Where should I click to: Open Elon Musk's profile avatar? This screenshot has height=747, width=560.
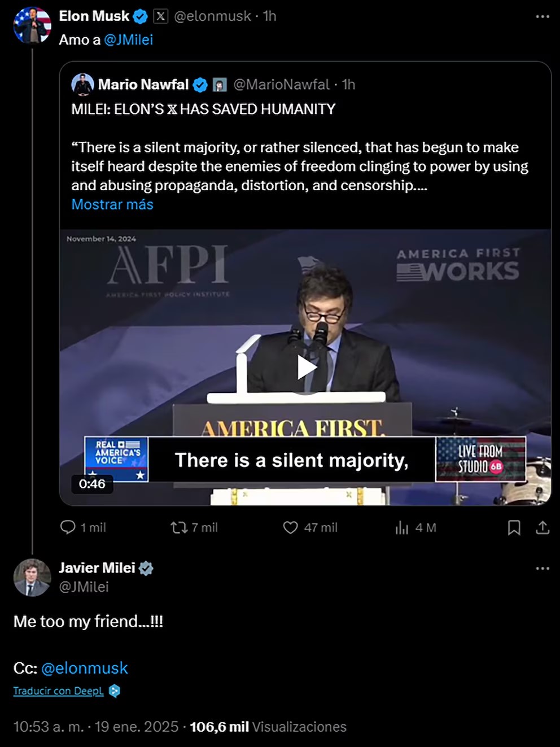click(x=32, y=25)
